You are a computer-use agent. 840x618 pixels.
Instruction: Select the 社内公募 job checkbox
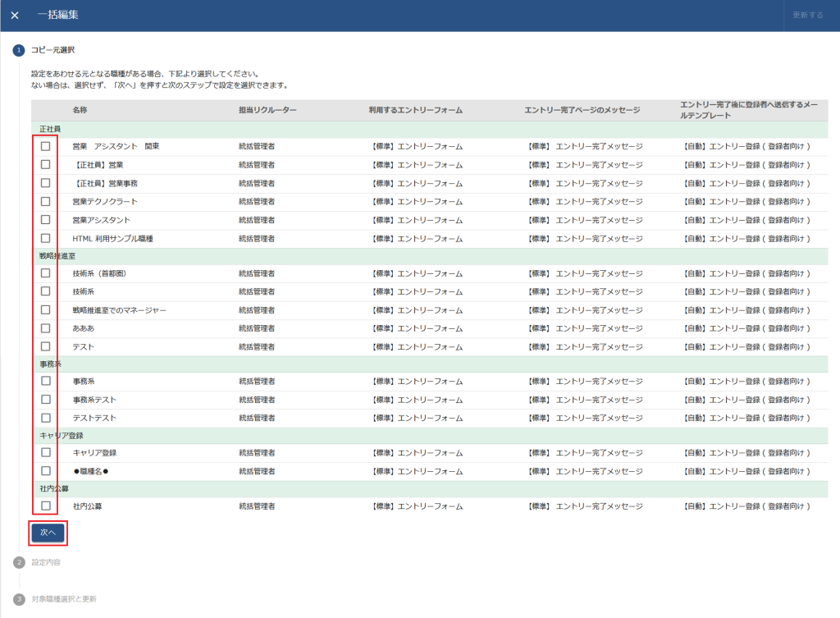(x=45, y=506)
